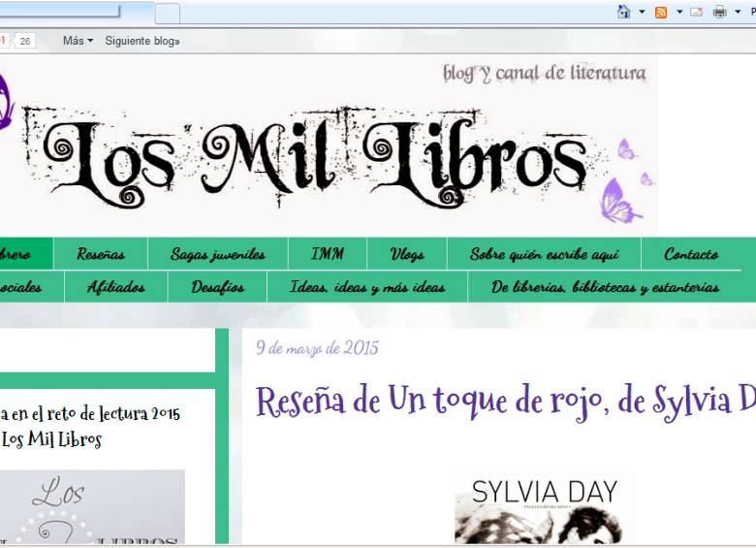This screenshot has height=548, width=756.
Task: Click the Los Mil Libros header banner
Action: click(329, 145)
